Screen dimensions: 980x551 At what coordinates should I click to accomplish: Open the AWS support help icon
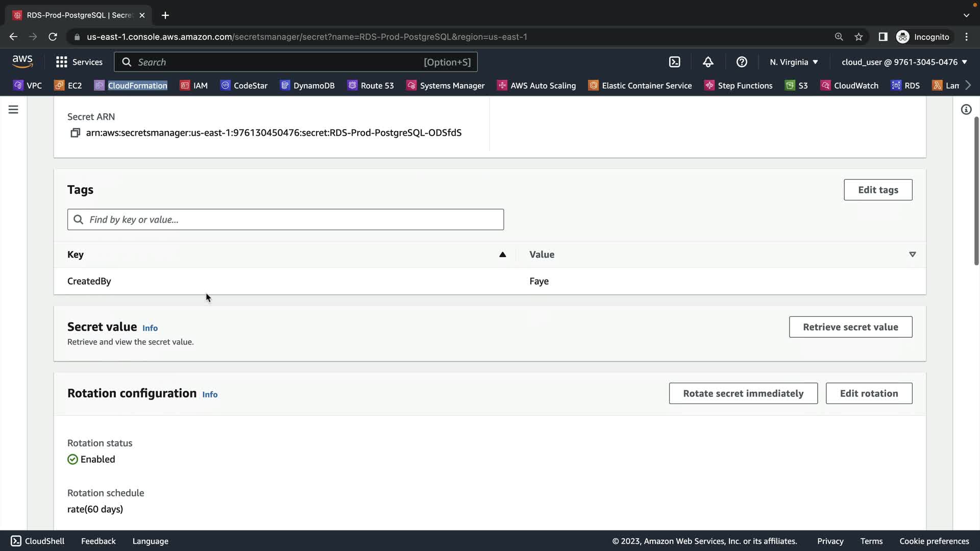click(x=742, y=62)
